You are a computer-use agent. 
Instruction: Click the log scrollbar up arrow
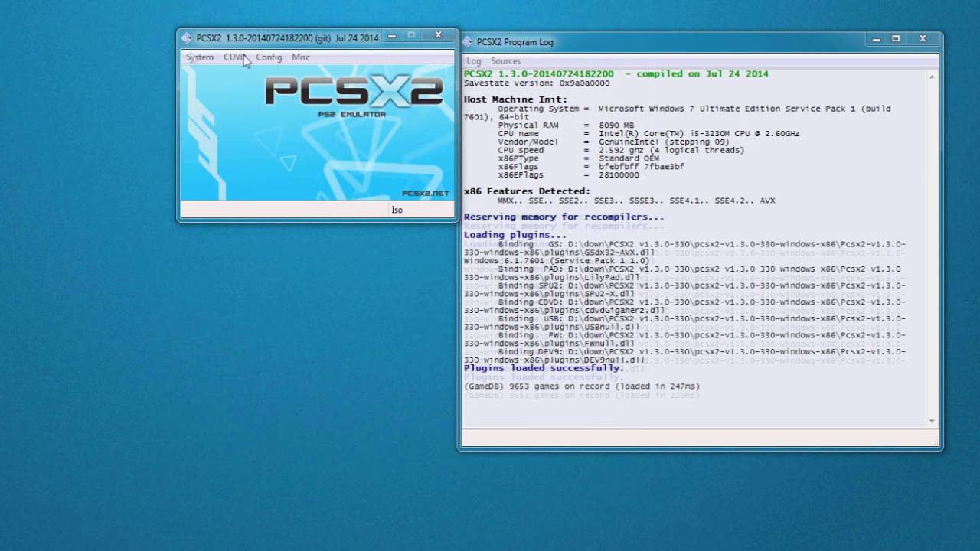click(x=932, y=77)
